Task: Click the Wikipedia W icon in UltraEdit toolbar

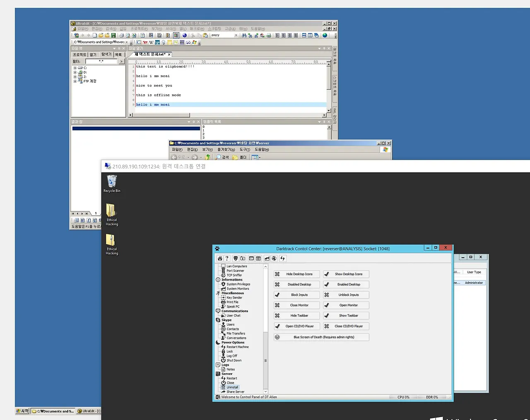Action: tap(151, 42)
